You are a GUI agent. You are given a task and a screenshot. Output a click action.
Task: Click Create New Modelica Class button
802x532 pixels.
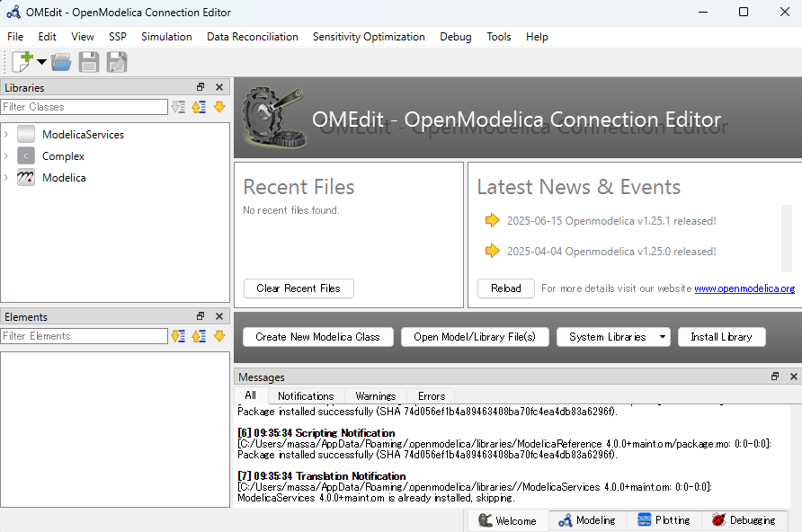pos(317,337)
